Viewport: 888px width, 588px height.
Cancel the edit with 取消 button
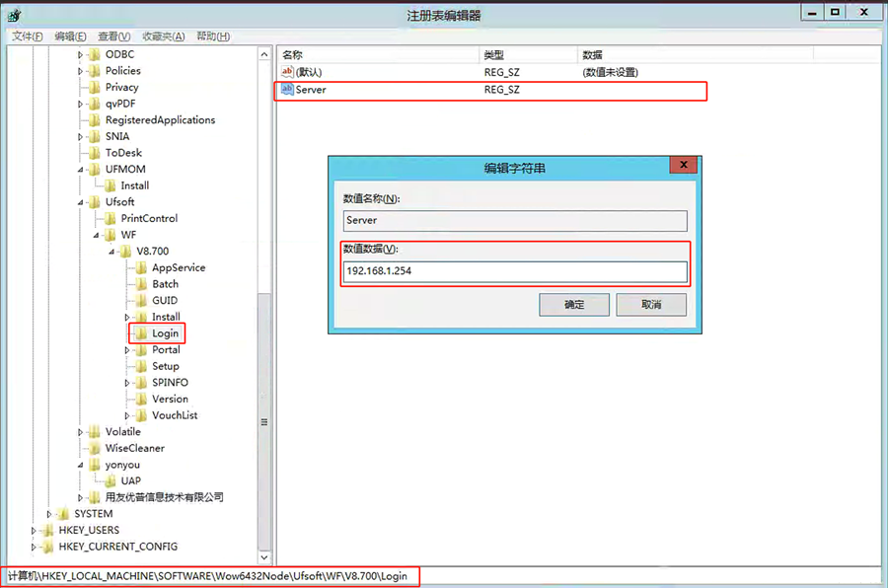point(651,305)
